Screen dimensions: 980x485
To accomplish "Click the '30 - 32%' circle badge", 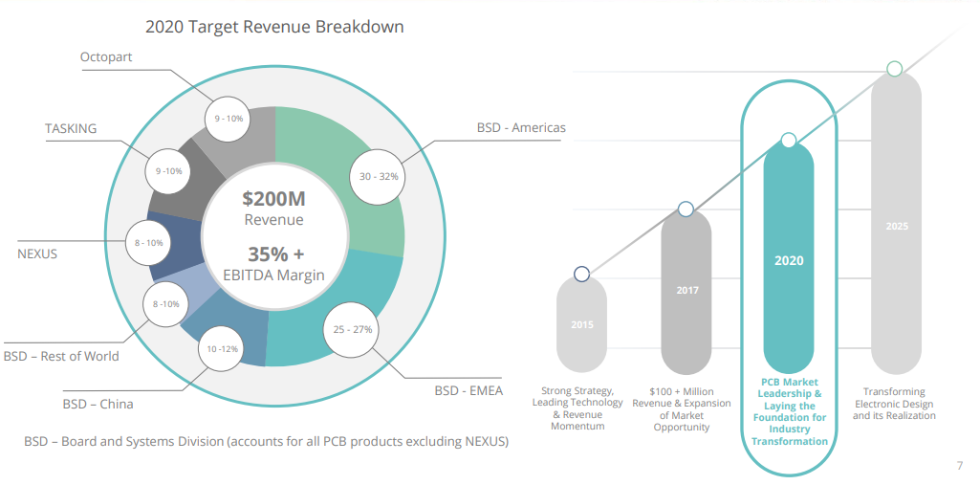I will coord(379,177).
